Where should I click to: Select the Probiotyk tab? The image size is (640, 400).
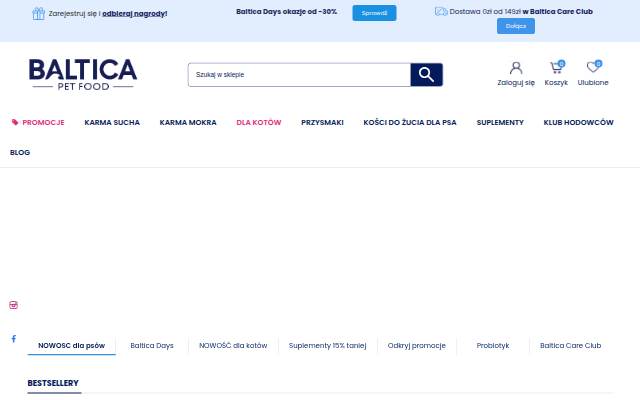493,346
